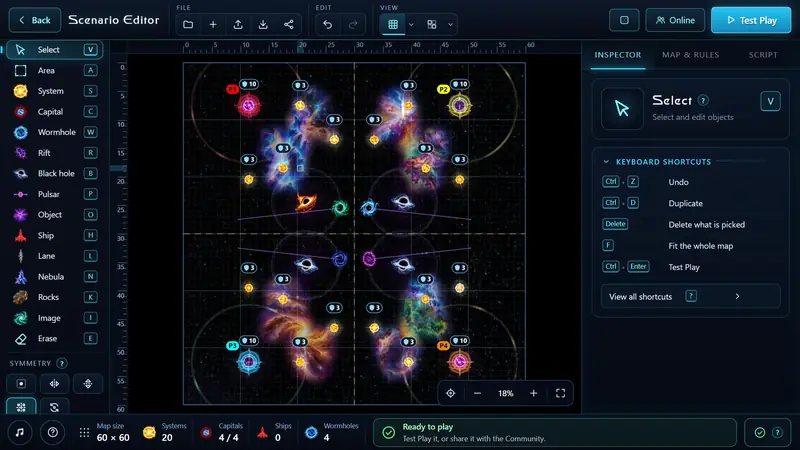Open grid view dropdown arrow

[x=411, y=24]
